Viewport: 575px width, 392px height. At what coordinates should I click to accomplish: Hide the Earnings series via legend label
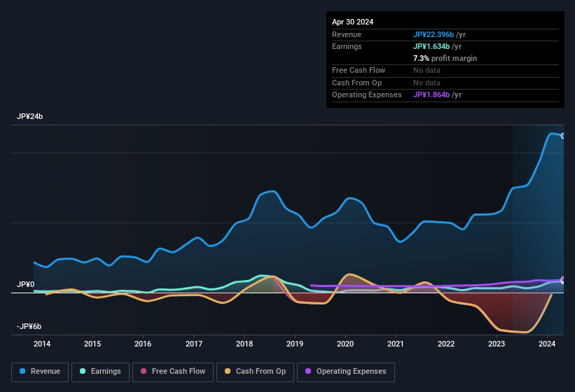[x=105, y=372]
